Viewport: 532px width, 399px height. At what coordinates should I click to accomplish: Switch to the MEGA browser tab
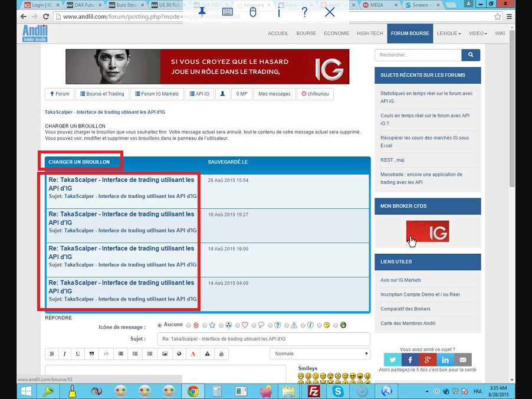point(380,5)
